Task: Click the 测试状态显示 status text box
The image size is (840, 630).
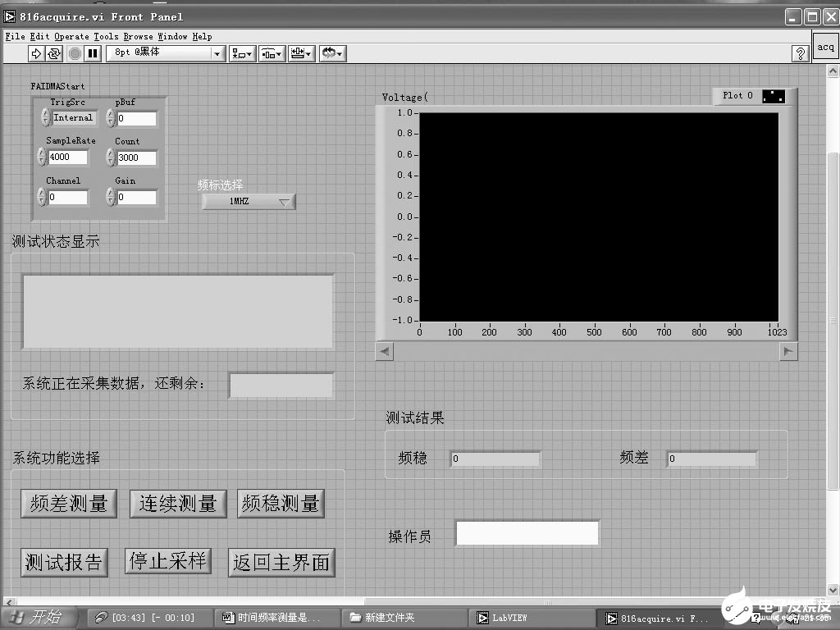Action: pyautogui.click(x=178, y=312)
